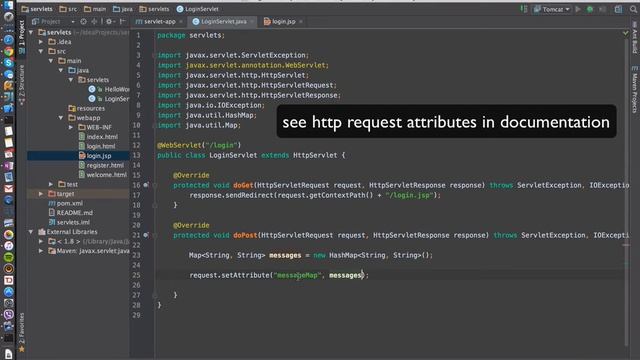This screenshot has width=640, height=360.
Task: Expand the test folder in project tree
Action: click(51, 184)
